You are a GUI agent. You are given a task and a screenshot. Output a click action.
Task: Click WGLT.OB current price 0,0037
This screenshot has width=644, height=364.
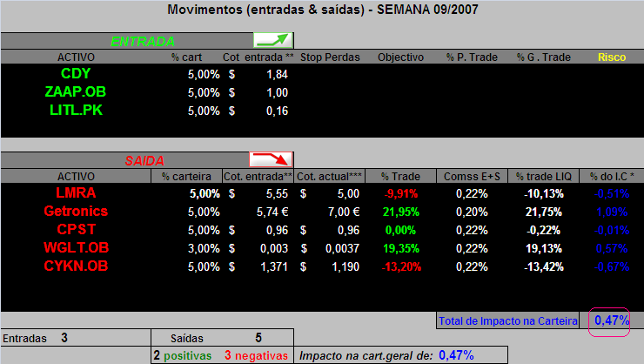pyautogui.click(x=342, y=248)
